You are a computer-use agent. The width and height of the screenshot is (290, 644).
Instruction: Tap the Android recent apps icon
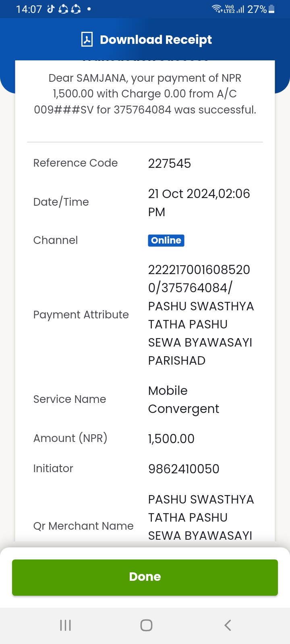coord(65,625)
